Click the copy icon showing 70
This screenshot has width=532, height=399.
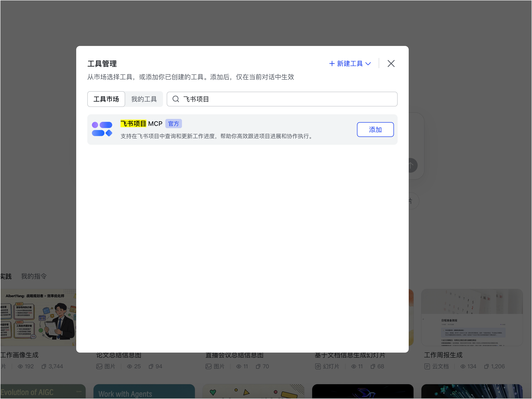click(x=258, y=366)
